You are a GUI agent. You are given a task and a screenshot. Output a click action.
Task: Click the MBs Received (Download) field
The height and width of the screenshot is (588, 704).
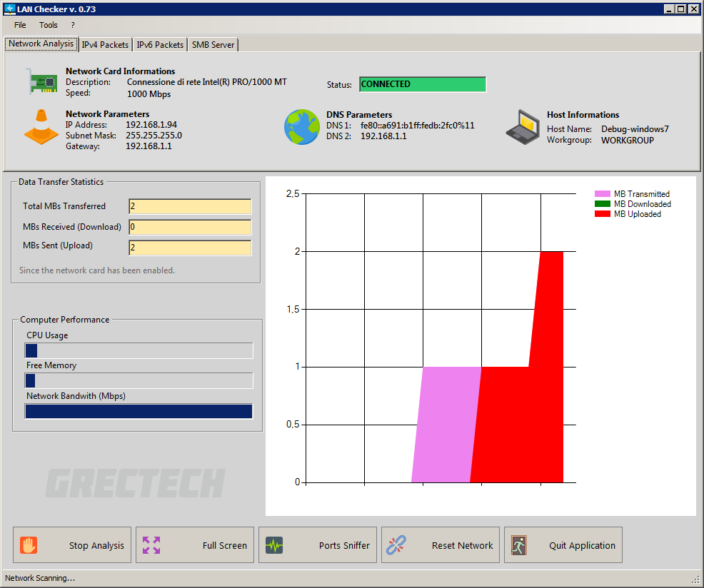pyautogui.click(x=190, y=227)
